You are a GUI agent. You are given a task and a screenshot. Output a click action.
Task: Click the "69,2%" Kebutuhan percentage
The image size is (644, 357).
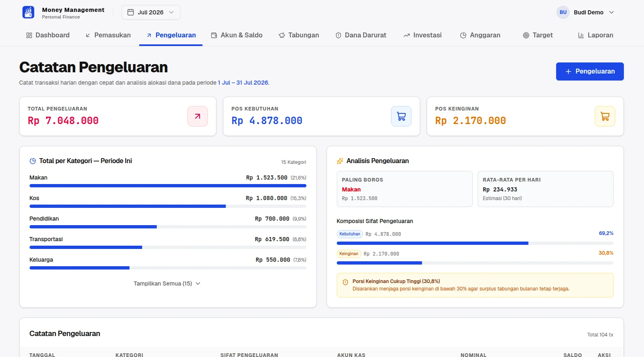point(606,233)
